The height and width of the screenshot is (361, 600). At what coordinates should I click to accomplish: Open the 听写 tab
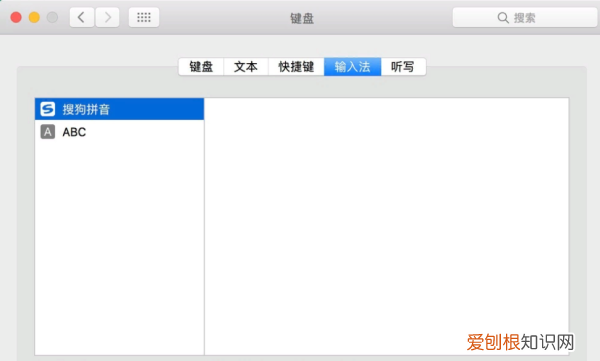tap(403, 67)
